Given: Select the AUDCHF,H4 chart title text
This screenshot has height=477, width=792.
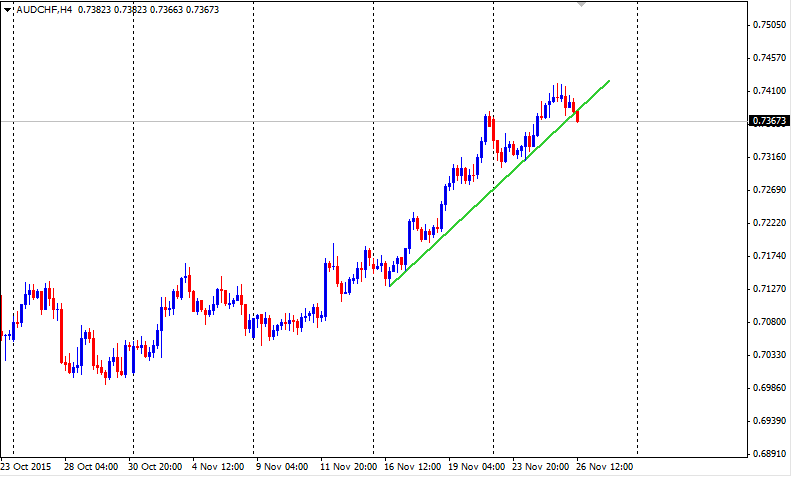Looking at the screenshot, I should pos(44,10).
